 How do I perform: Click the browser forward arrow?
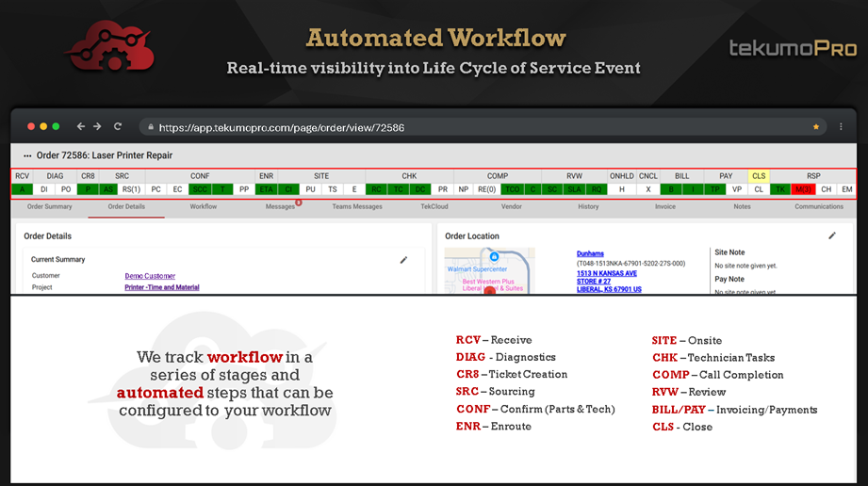[x=97, y=126]
